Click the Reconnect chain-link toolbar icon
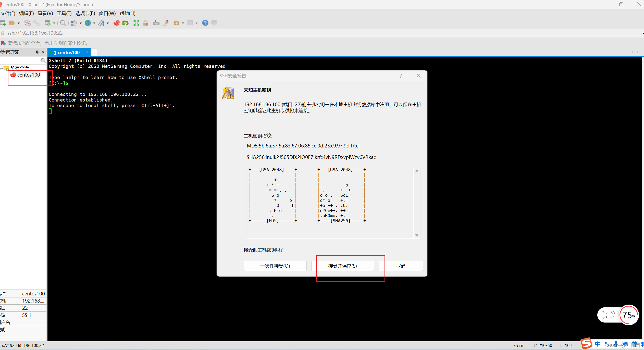644x350 pixels. (37, 23)
